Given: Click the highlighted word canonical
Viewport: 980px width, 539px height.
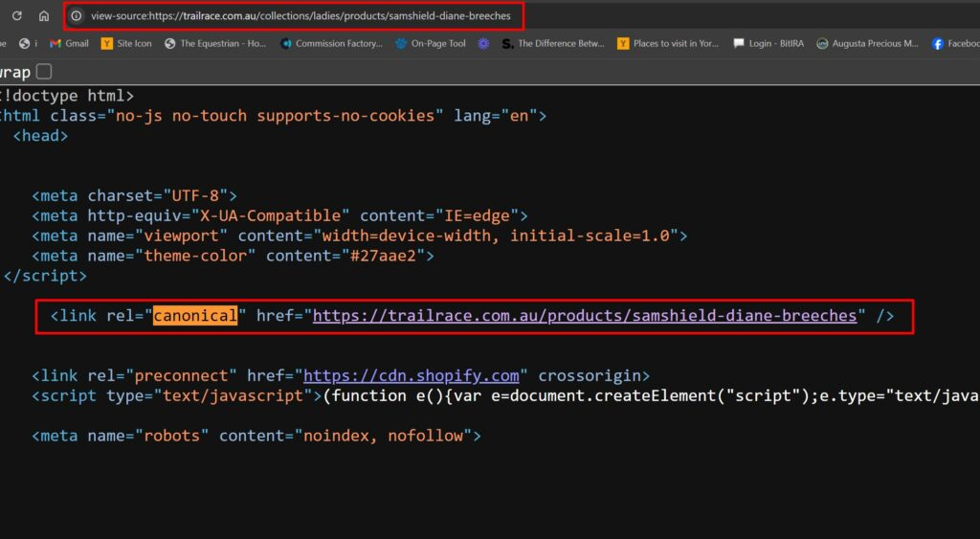Looking at the screenshot, I should tap(195, 316).
